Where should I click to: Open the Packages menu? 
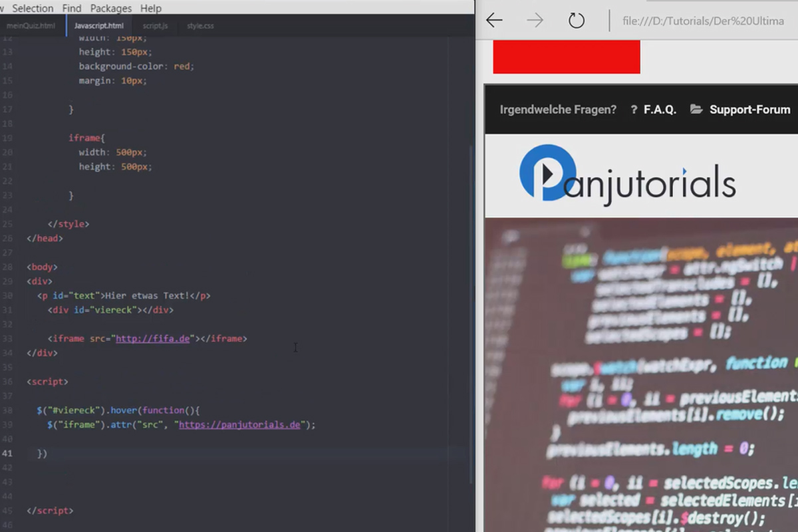111,8
